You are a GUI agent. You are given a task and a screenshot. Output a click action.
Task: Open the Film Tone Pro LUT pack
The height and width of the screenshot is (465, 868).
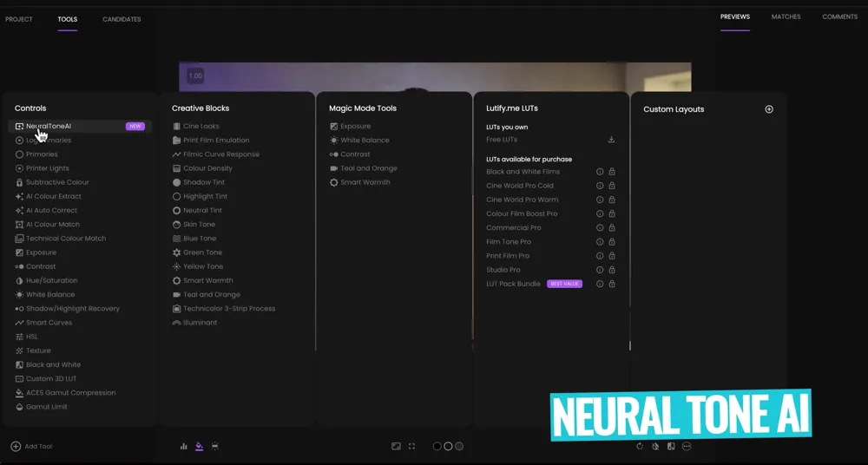(509, 242)
